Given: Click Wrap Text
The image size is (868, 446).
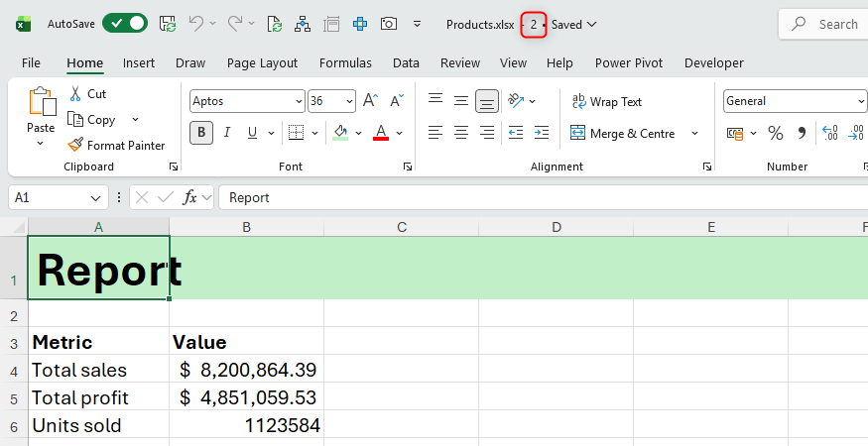Looking at the screenshot, I should 607,101.
